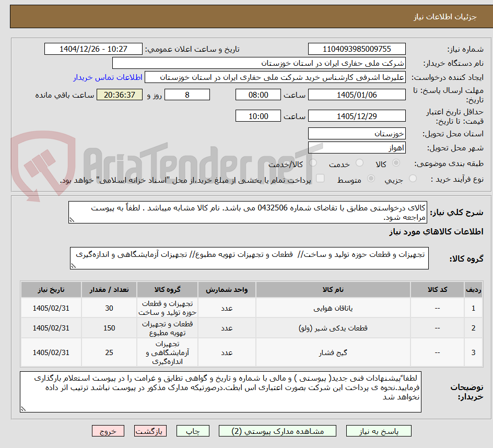The width and height of the screenshot is (493, 448).
Task: Click the validity hour field 10:00
Action: pyautogui.click(x=258, y=116)
